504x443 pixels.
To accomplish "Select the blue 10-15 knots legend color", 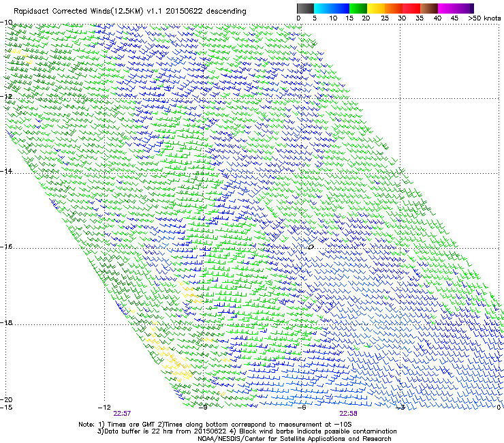I will [x=341, y=8].
